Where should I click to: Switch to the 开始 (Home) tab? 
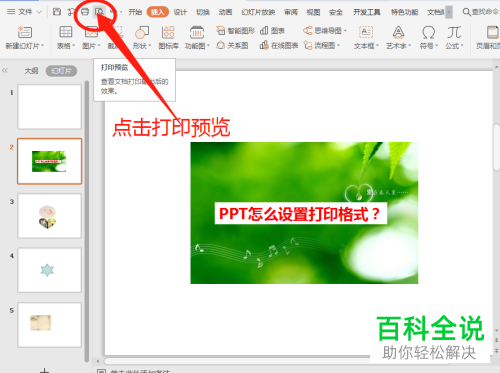pos(135,12)
